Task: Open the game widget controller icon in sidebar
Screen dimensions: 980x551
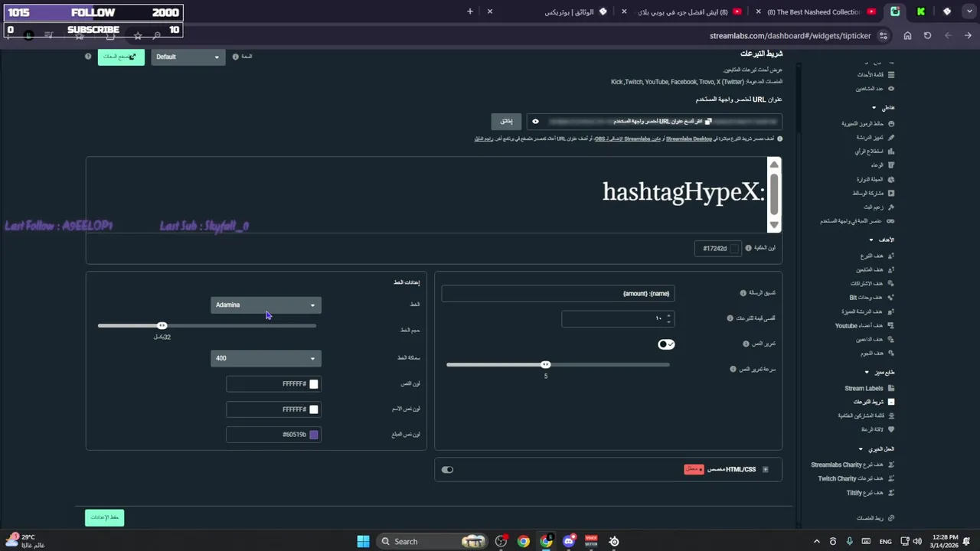Action: [x=891, y=221]
